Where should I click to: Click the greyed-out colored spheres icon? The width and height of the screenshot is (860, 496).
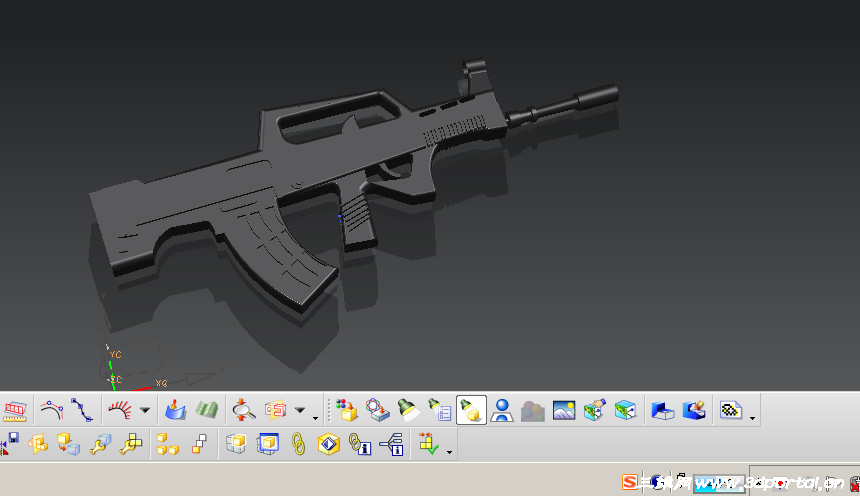click(533, 411)
